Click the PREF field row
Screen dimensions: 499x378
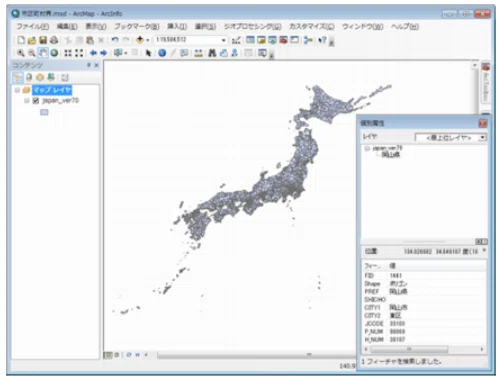tap(424, 292)
